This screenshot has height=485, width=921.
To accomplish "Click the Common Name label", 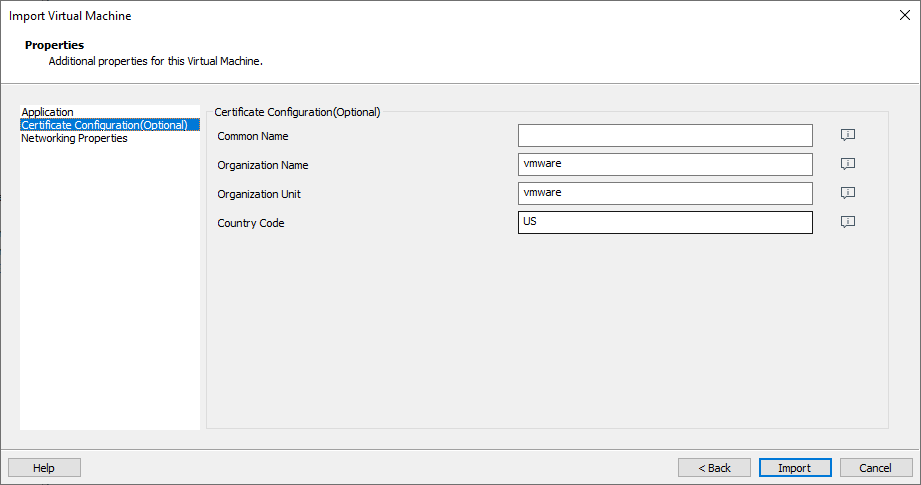I will pos(253,136).
